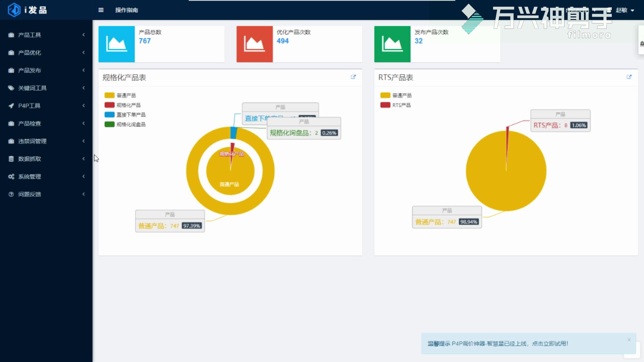Click the i发品 logo icon

tap(14, 10)
